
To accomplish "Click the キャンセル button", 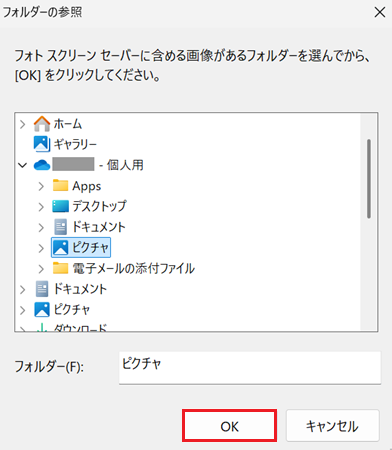I will pyautogui.click(x=332, y=426).
